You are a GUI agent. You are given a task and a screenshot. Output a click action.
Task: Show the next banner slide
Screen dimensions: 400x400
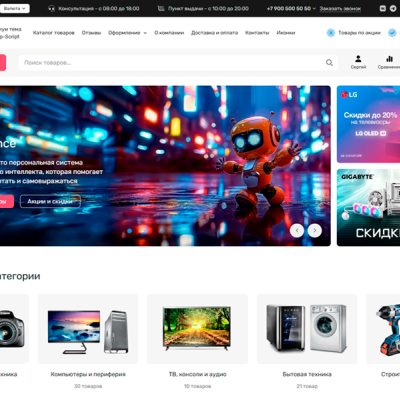pyautogui.click(x=315, y=231)
